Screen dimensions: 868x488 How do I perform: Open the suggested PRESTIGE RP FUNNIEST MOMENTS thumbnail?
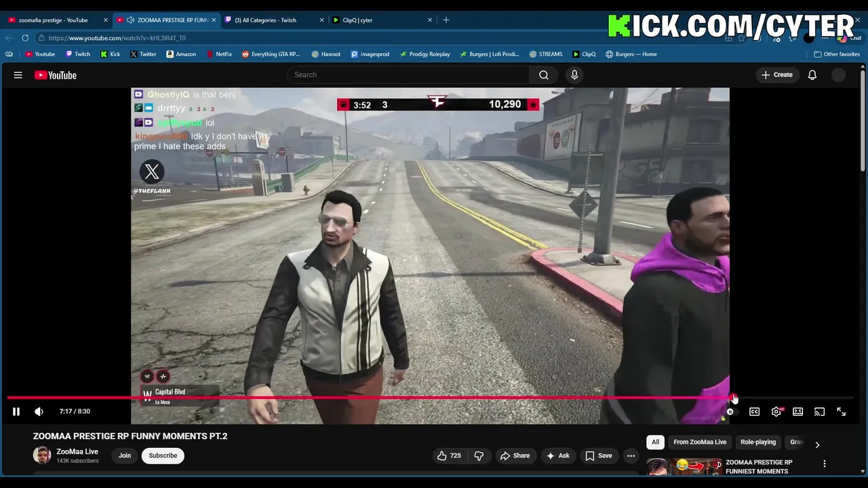(x=684, y=467)
